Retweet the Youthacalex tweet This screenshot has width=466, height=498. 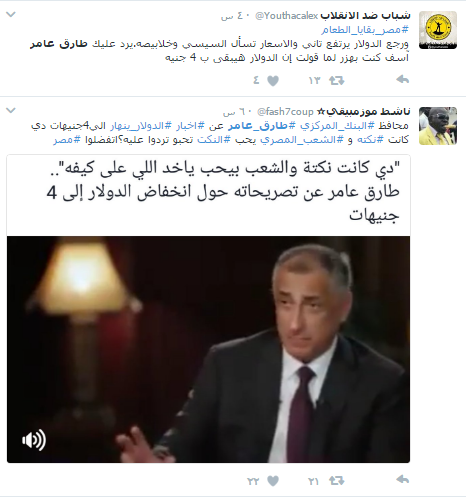tap(336, 80)
